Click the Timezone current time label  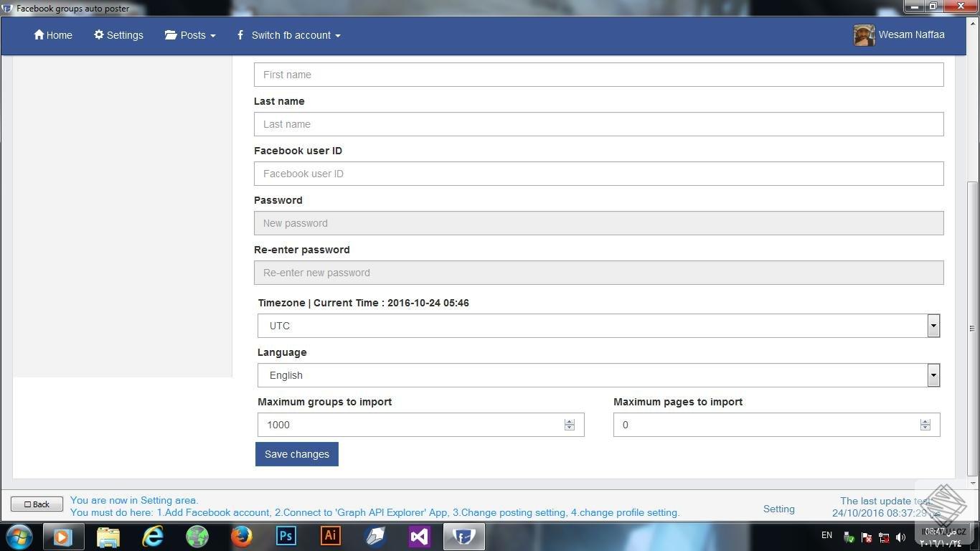coord(363,303)
